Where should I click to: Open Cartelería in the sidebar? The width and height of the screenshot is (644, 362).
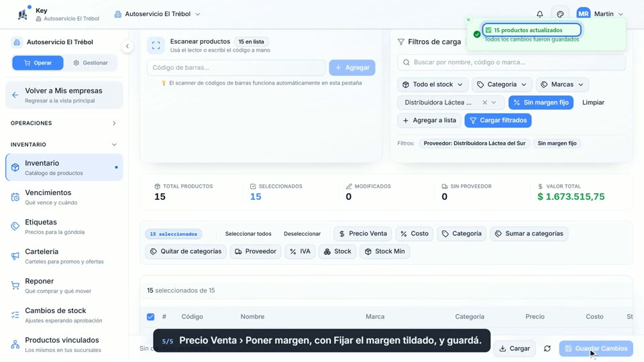pos(64,256)
